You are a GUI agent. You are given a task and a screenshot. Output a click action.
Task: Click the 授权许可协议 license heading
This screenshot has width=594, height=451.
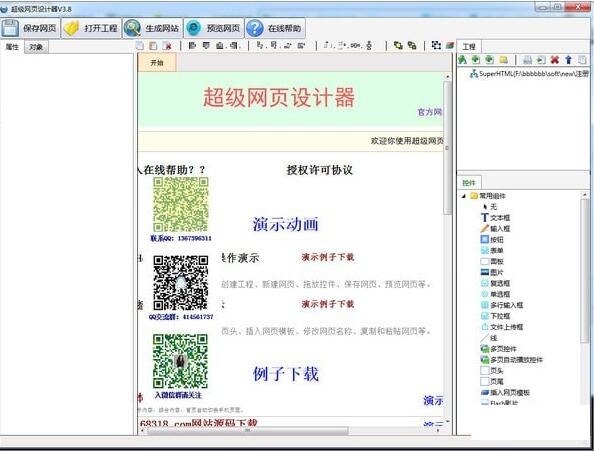[x=319, y=170]
